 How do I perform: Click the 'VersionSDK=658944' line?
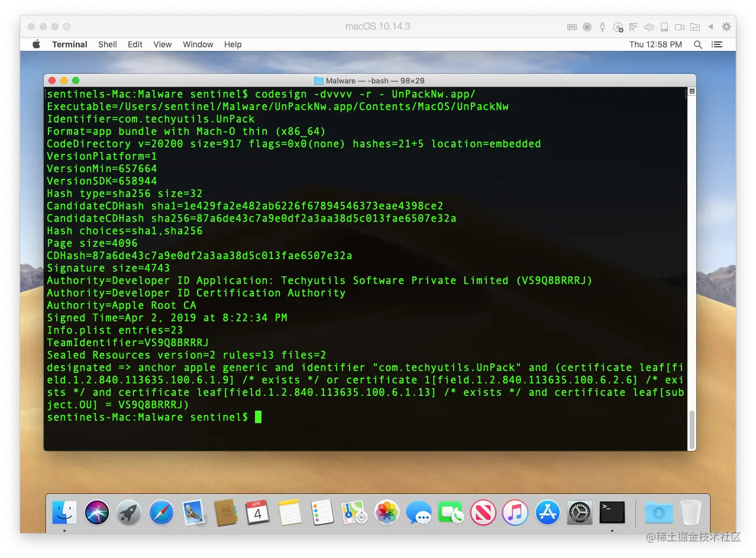pyautogui.click(x=102, y=181)
